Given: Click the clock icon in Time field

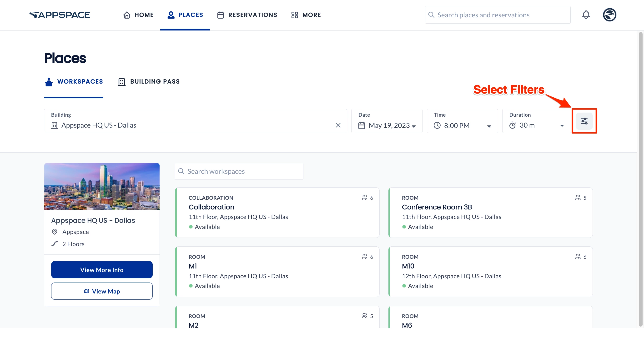Looking at the screenshot, I should [437, 125].
